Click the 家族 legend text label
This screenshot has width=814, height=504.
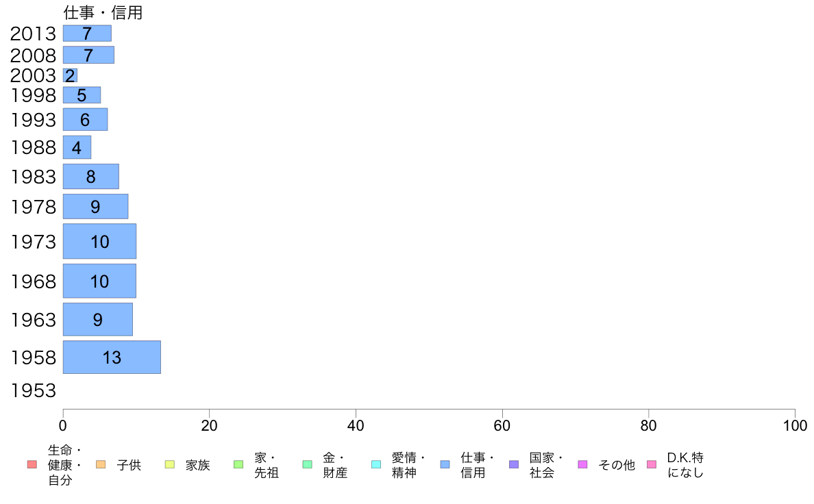[198, 465]
